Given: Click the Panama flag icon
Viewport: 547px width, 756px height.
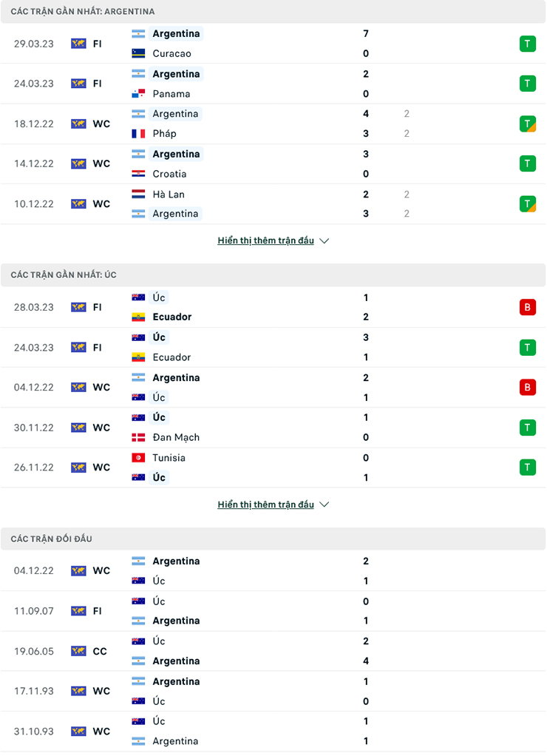Looking at the screenshot, I should coord(140,94).
